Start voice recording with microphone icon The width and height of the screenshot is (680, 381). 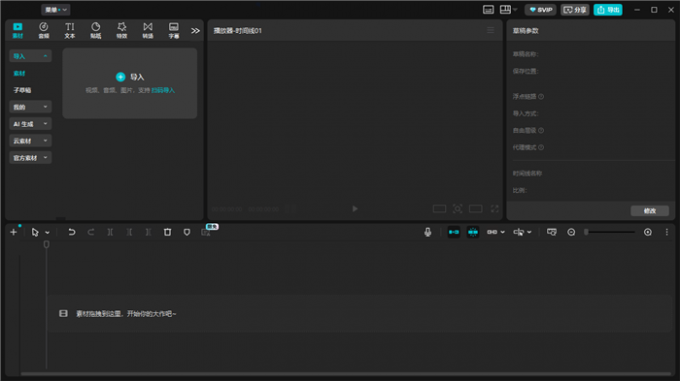click(x=428, y=232)
